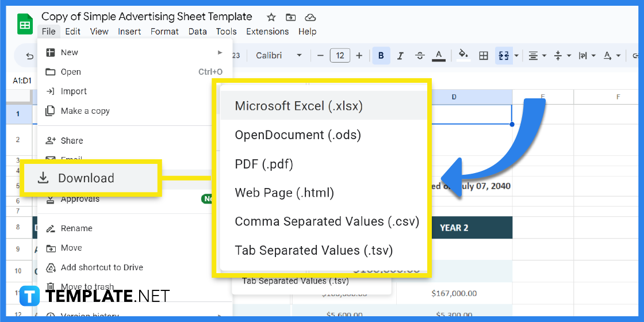This screenshot has width=644, height=322.
Task: Expand the merge cells options arrow
Action: point(516,55)
